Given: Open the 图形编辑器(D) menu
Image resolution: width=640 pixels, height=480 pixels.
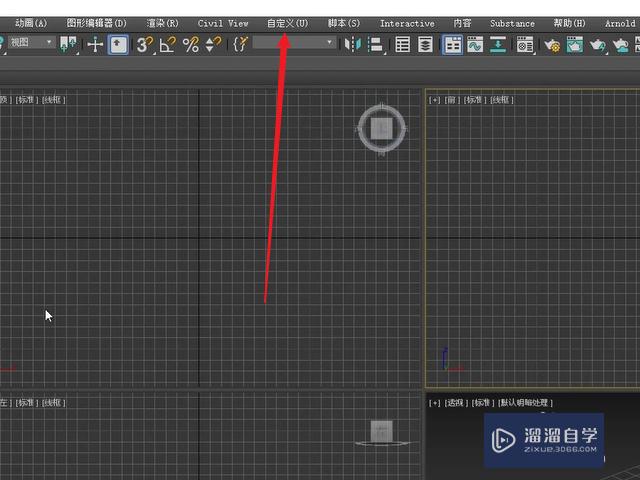Looking at the screenshot, I should (x=97, y=23).
